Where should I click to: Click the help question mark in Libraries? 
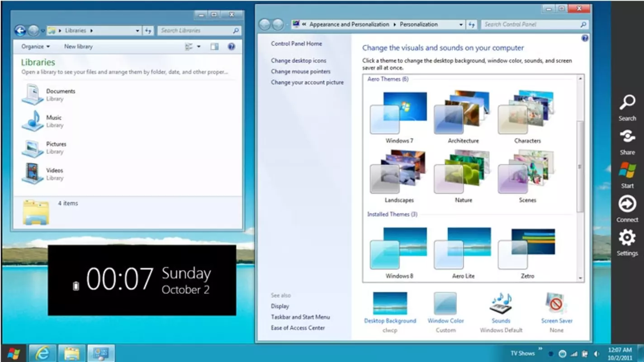point(232,46)
